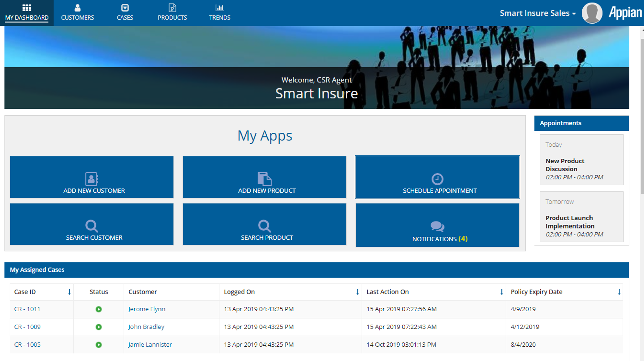
Task: Sort by Logged On using its arrow
Action: coord(358,292)
